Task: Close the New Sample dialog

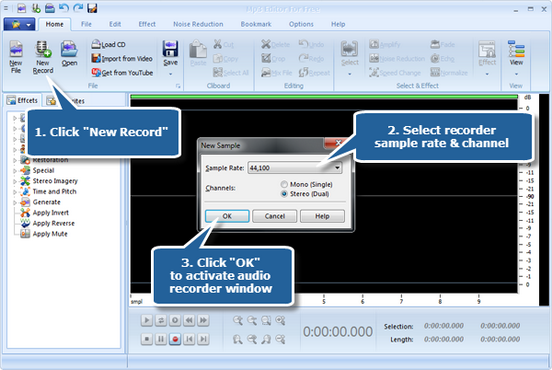Action: pyautogui.click(x=337, y=143)
